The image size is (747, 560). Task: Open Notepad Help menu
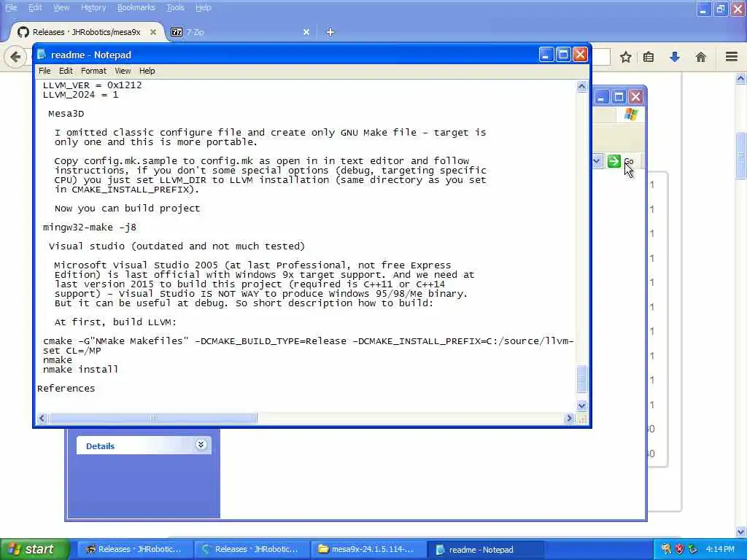point(147,71)
